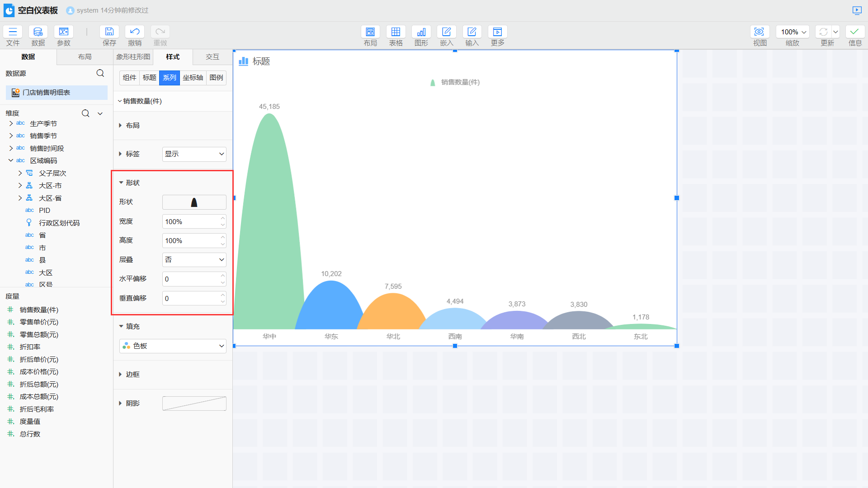The image size is (868, 488).
Task: Click the preview icon at top right
Action: click(x=857, y=10)
